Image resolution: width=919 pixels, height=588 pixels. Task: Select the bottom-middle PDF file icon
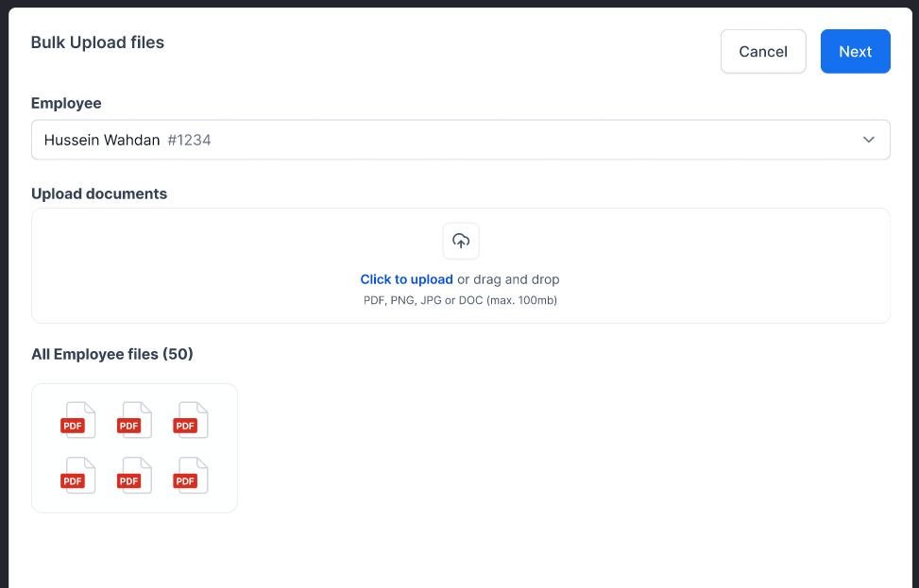[x=134, y=477]
